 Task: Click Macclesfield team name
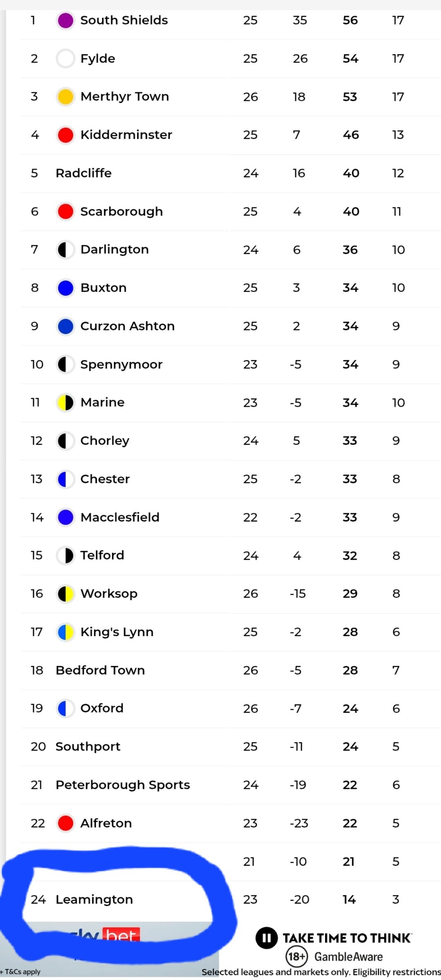click(120, 517)
